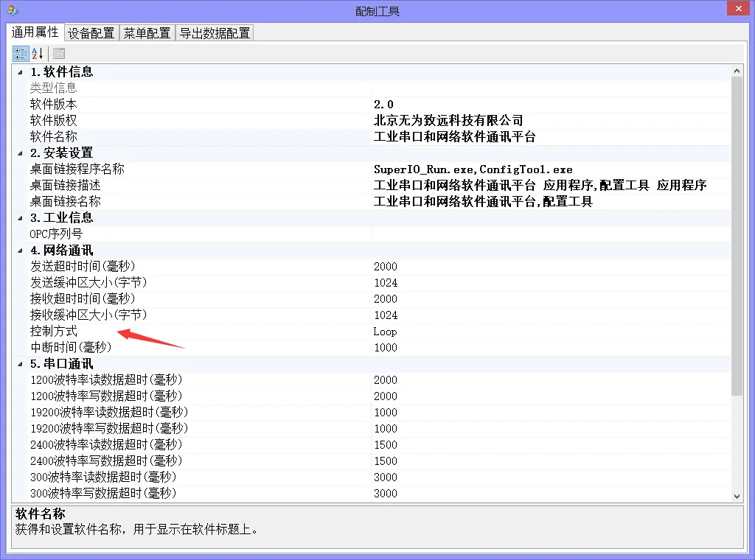Collapse the 3.工业信息 section
This screenshot has width=755, height=560.
[x=20, y=218]
